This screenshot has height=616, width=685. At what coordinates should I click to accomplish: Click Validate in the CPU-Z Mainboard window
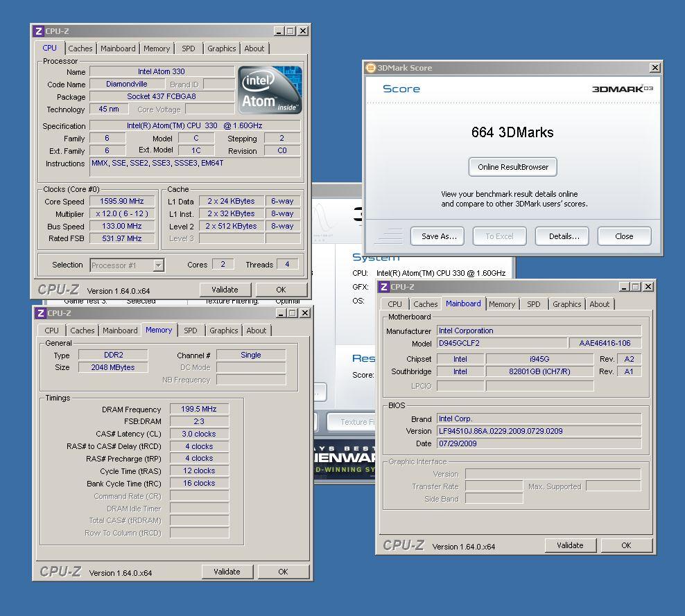pyautogui.click(x=570, y=545)
